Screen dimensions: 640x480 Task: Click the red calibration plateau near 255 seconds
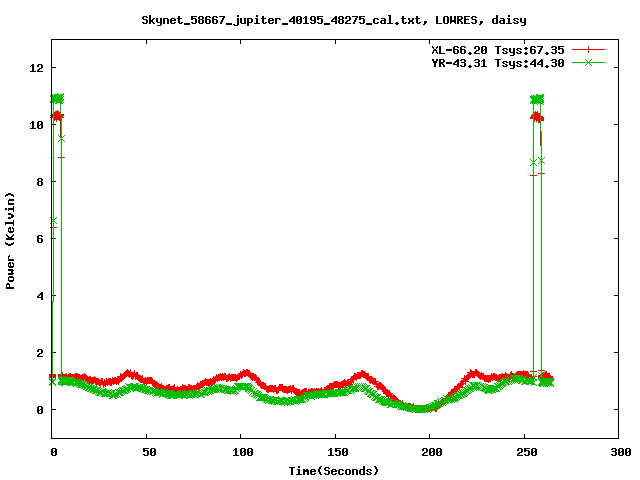pos(537,117)
